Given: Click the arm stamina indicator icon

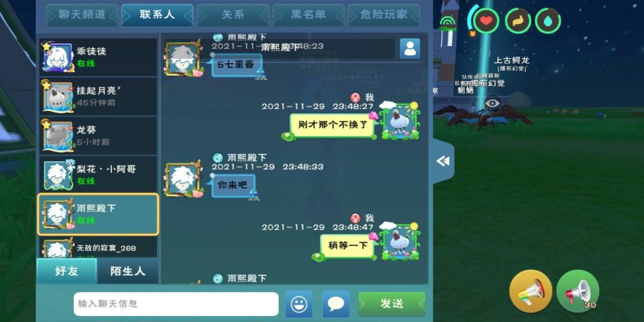Looking at the screenshot, I should click(x=518, y=20).
